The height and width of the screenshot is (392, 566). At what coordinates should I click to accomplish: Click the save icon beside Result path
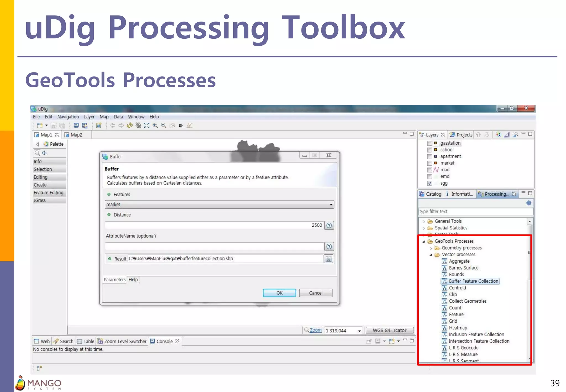pyautogui.click(x=329, y=259)
